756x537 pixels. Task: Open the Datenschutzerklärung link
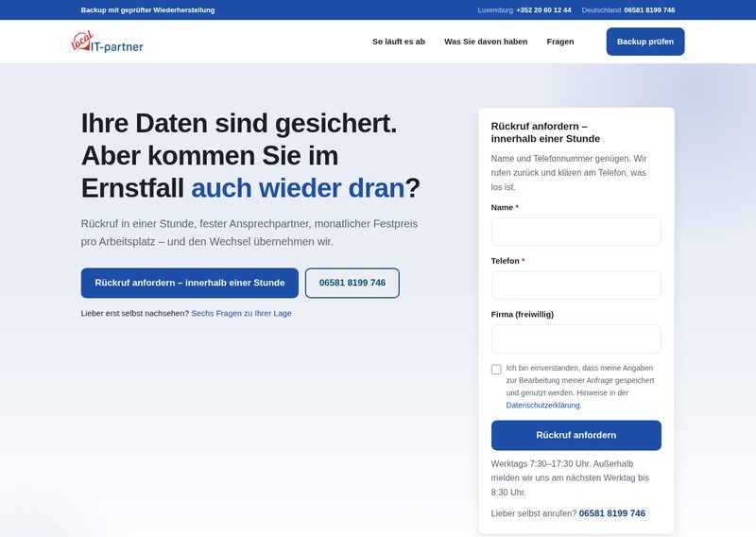point(542,406)
